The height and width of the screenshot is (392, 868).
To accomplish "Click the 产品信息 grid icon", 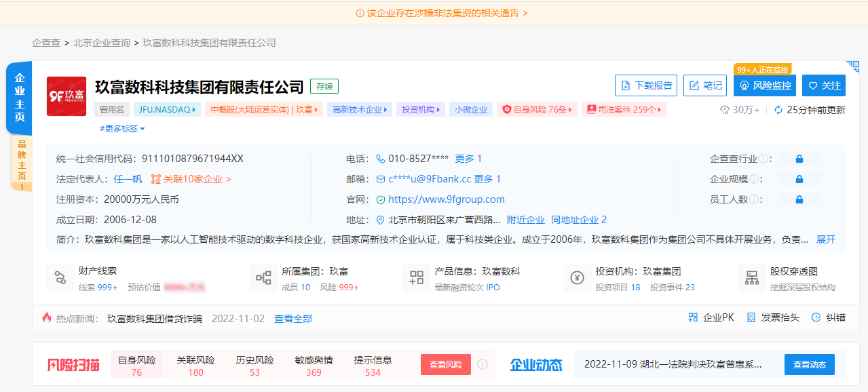I will 416,278.
